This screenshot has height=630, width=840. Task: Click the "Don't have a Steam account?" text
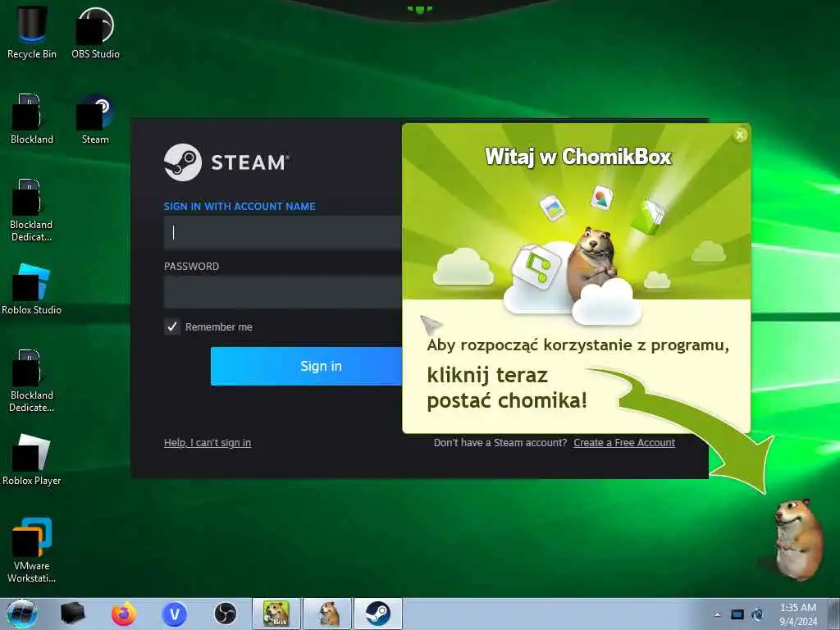(x=500, y=442)
